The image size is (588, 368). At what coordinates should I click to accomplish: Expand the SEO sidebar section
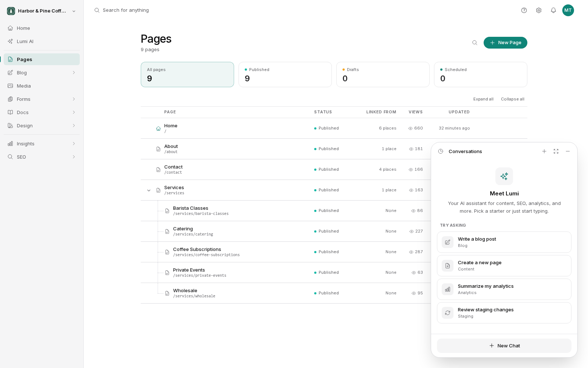coord(74,157)
